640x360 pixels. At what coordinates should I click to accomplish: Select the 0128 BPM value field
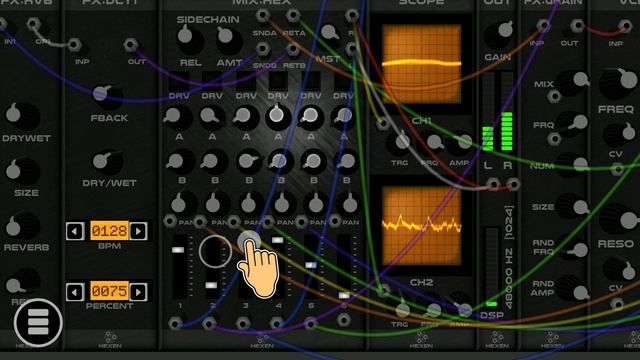[109, 231]
